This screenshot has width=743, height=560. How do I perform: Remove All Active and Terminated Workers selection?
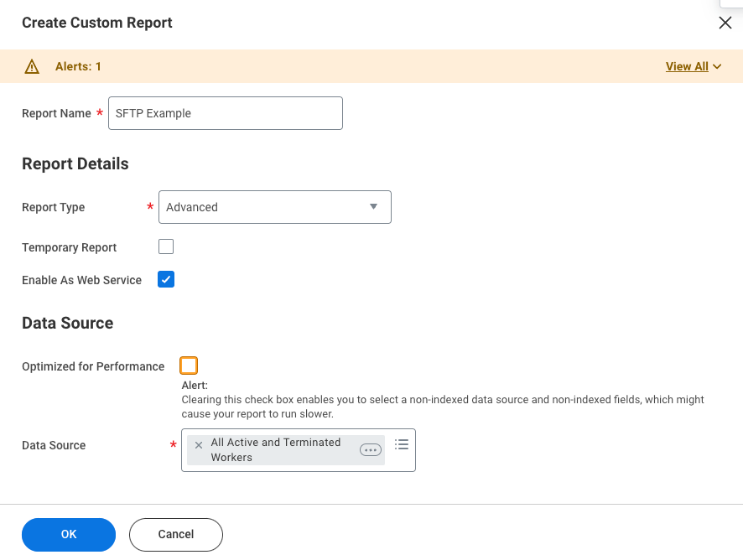(199, 445)
